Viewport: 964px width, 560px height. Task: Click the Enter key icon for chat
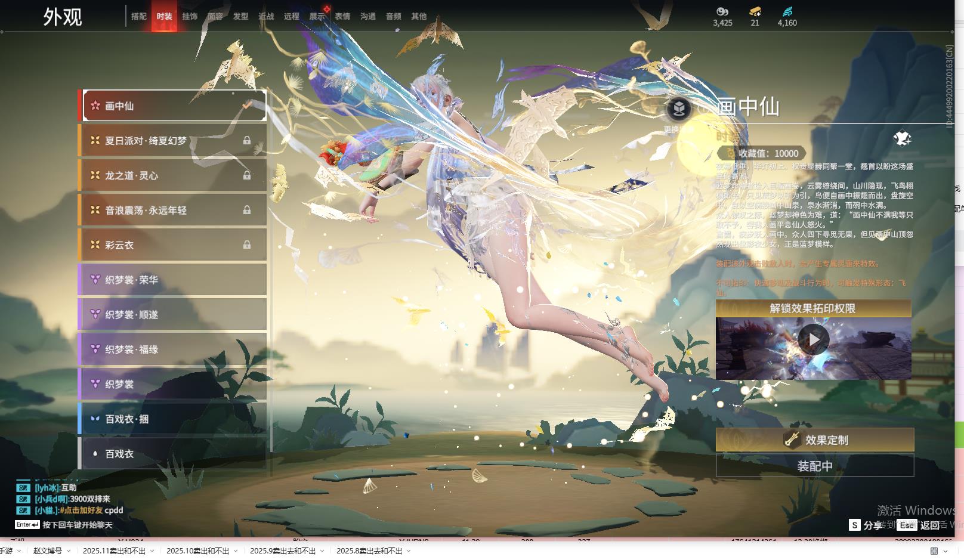(x=27, y=525)
